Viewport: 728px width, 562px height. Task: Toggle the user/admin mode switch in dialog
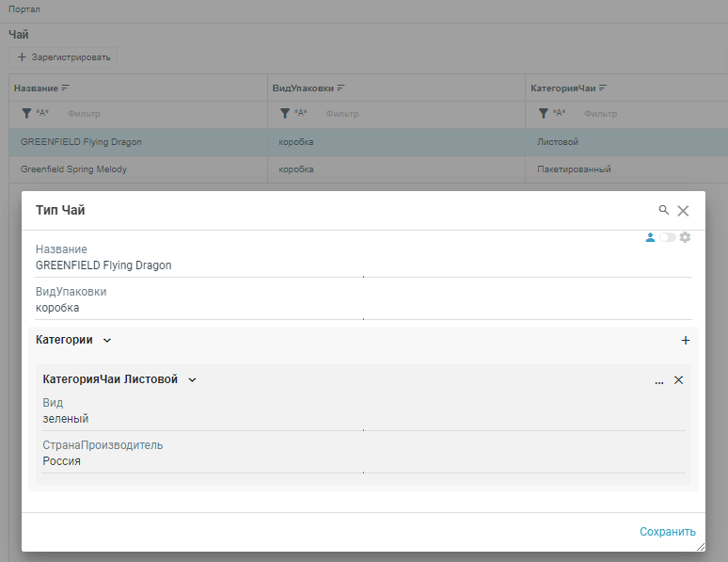[667, 237]
